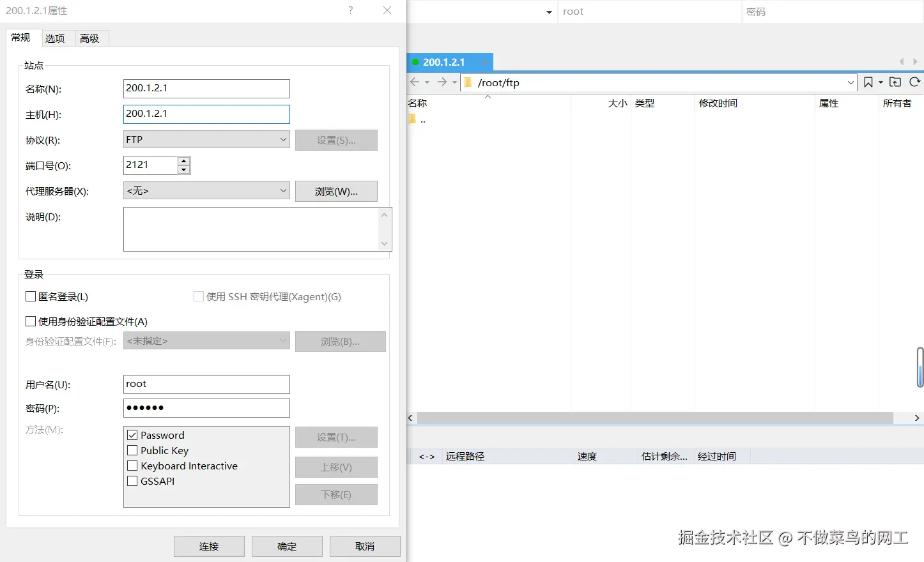This screenshot has height=562, width=924.
Task: Open the protocol FTP dropdown
Action: 206,139
